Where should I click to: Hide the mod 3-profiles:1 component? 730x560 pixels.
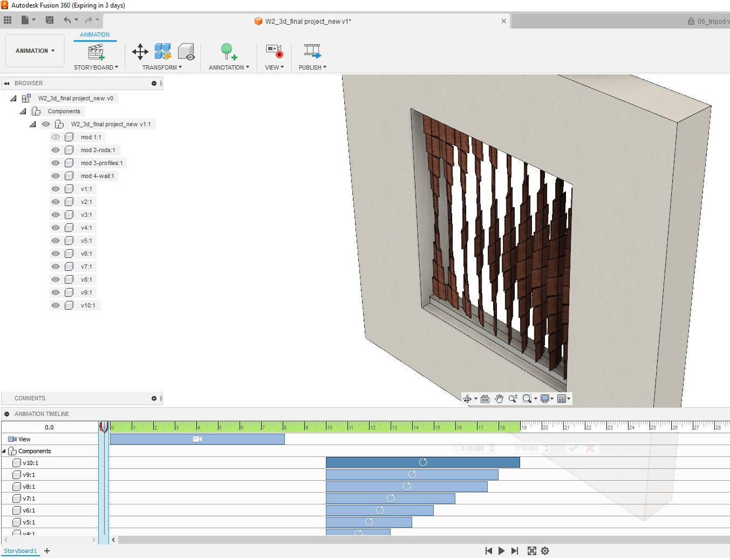click(x=56, y=163)
